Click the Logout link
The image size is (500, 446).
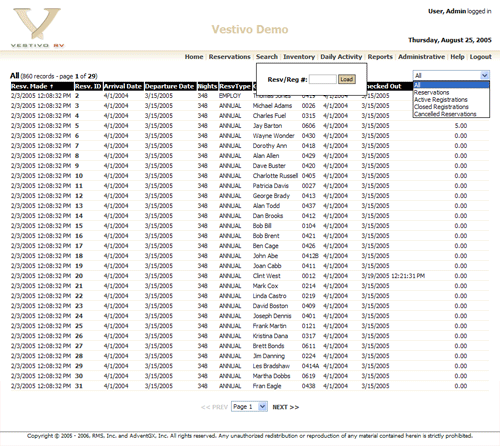480,57
